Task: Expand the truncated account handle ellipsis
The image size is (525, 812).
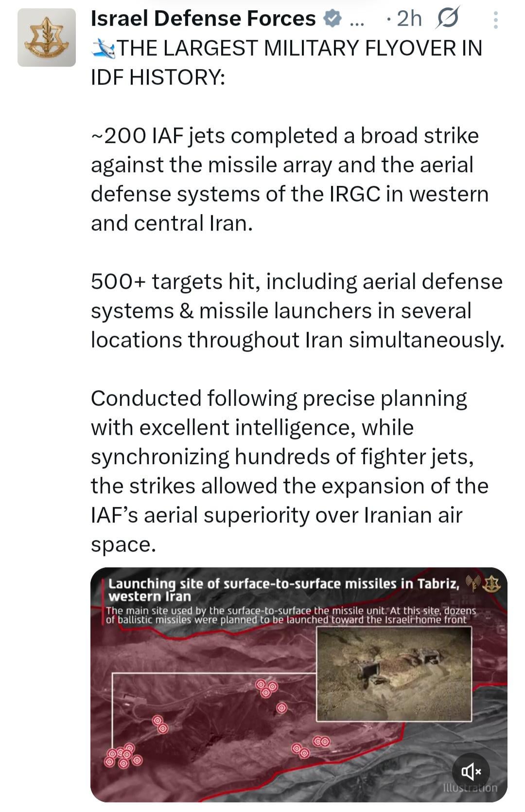Action: click(x=356, y=20)
